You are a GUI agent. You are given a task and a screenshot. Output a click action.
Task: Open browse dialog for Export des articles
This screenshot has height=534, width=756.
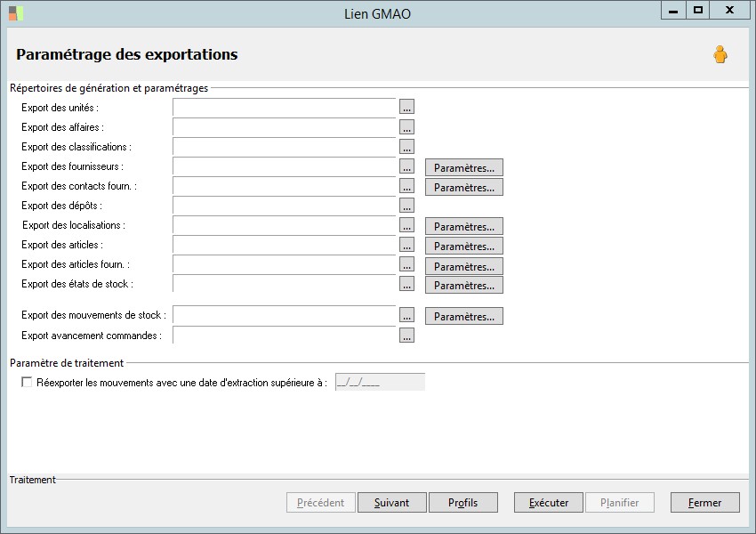[x=407, y=244]
